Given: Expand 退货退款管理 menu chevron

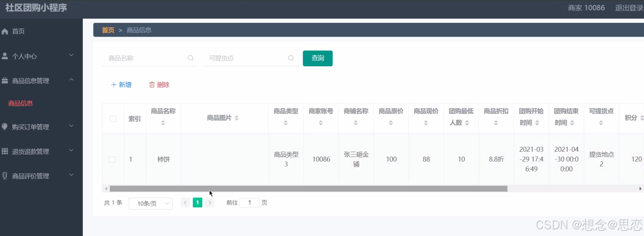Looking at the screenshot, I should click(71, 151).
